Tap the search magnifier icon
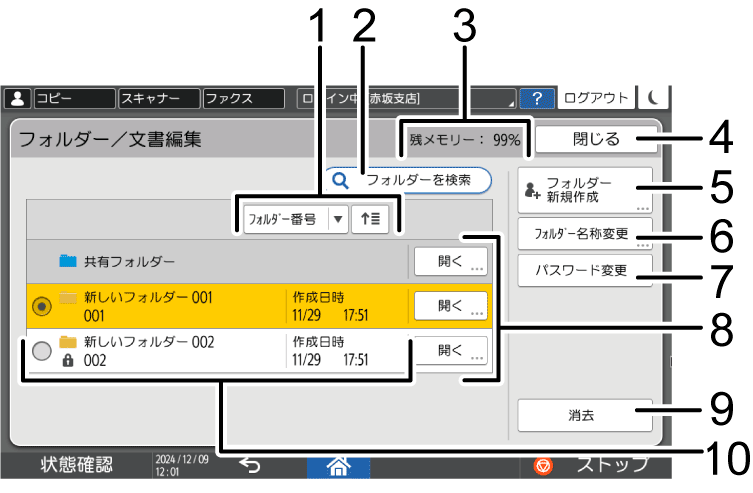Image resolution: width=753 pixels, height=493 pixels. tap(340, 181)
